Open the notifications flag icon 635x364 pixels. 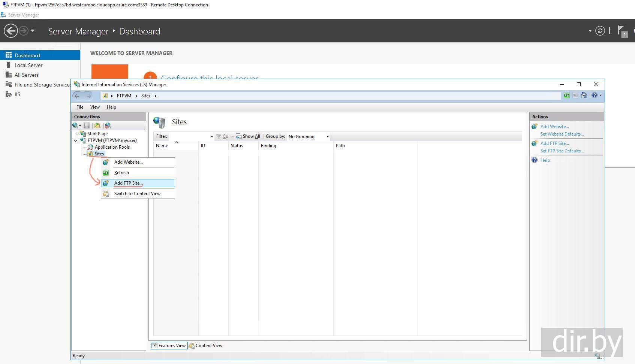pos(621,31)
